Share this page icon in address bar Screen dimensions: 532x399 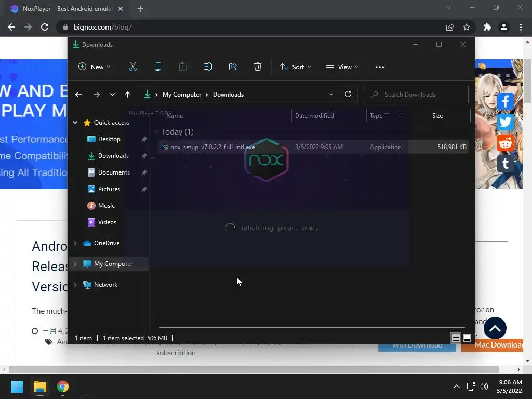pos(450,27)
